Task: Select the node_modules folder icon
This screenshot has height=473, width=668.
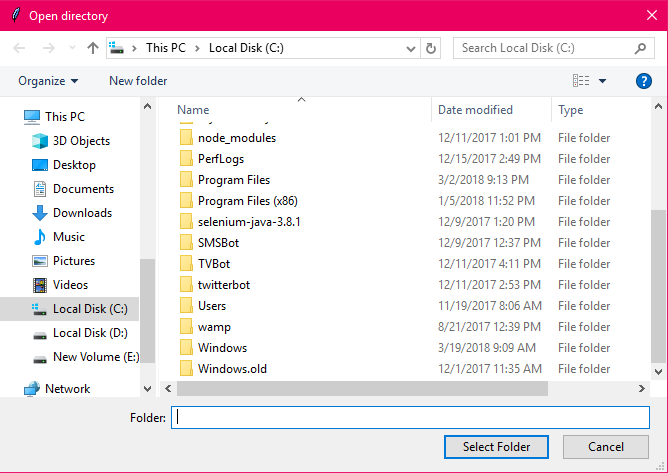Action: coord(186,138)
